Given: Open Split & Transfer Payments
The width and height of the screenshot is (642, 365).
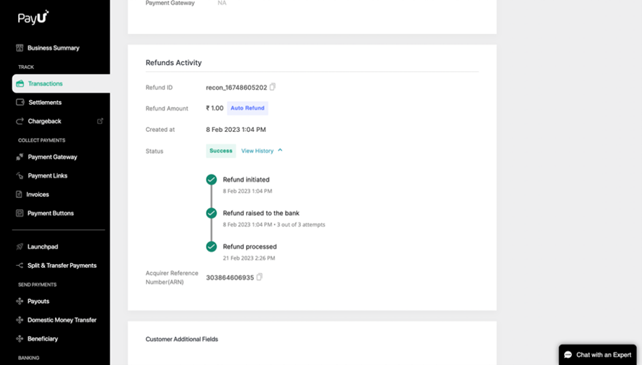Looking at the screenshot, I should (x=61, y=265).
